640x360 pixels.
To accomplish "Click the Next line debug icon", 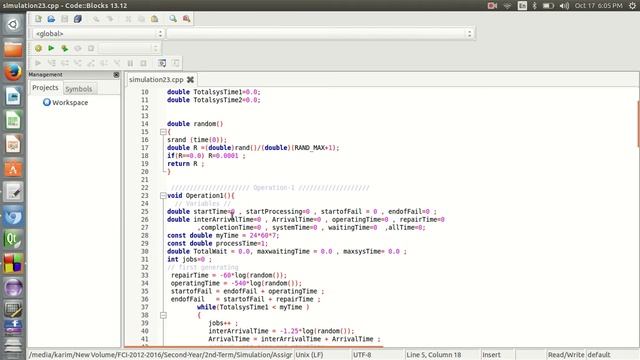I will [x=64, y=63].
